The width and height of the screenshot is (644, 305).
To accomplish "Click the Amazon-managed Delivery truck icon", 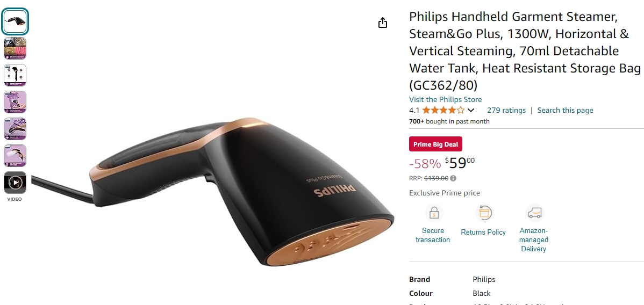I will click(x=534, y=213).
